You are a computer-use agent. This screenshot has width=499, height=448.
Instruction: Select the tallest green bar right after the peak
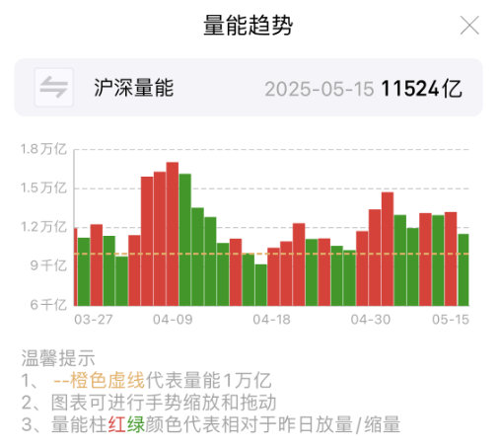click(185, 240)
